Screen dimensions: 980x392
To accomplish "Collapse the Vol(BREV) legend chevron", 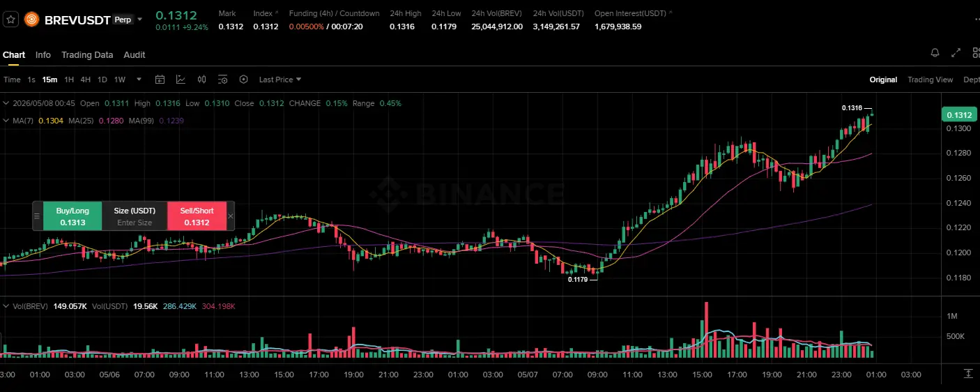I will tap(6, 306).
